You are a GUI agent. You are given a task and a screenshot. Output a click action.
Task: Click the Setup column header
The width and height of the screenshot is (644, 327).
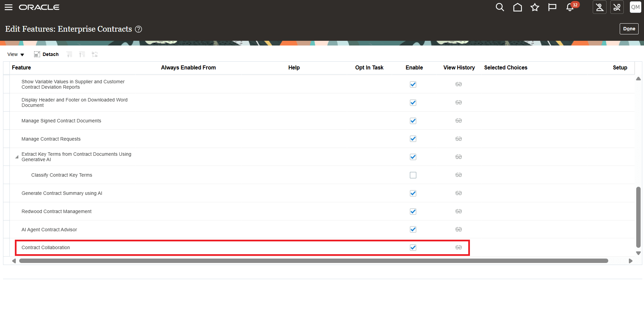pyautogui.click(x=620, y=67)
